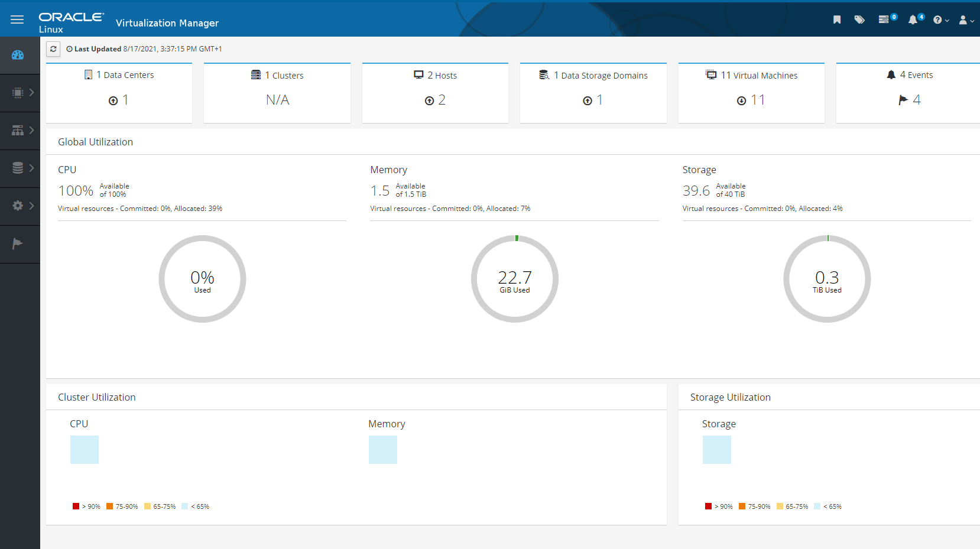980x549 pixels.
Task: Click the Memory usage donut chart
Action: coord(515,279)
